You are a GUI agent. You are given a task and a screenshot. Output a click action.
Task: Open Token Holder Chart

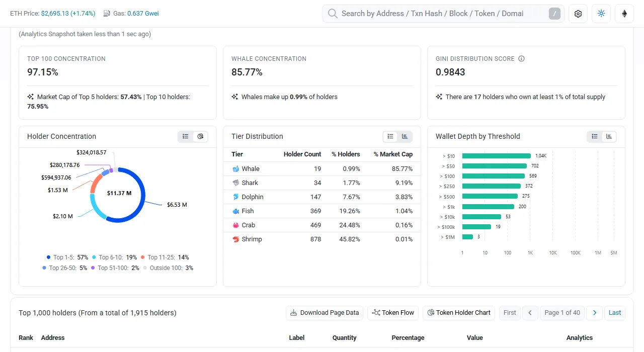[x=459, y=313]
